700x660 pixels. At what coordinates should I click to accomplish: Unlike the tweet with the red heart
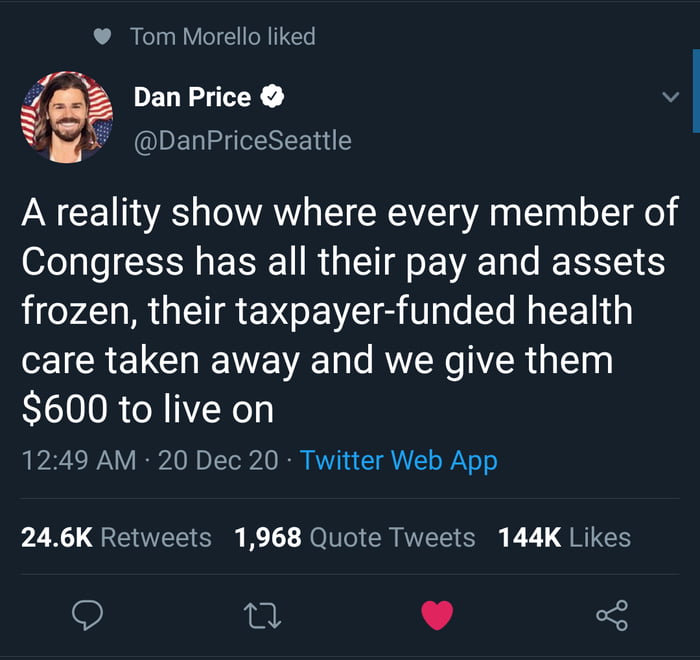point(437,615)
